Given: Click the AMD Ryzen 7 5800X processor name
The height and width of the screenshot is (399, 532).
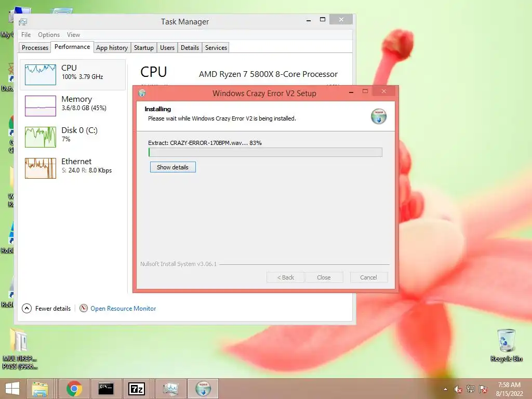Looking at the screenshot, I should [x=268, y=74].
